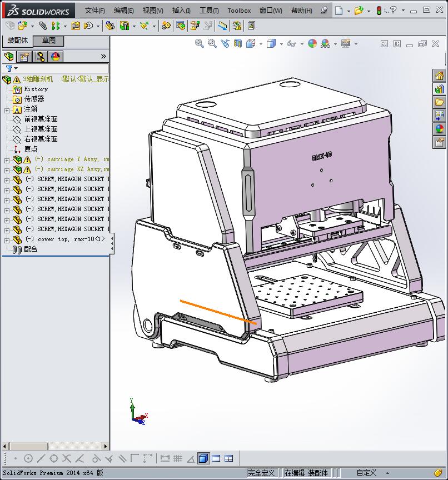Toggle the Rebuild traffic-light icon
This screenshot has width=448, height=480.
(x=379, y=11)
